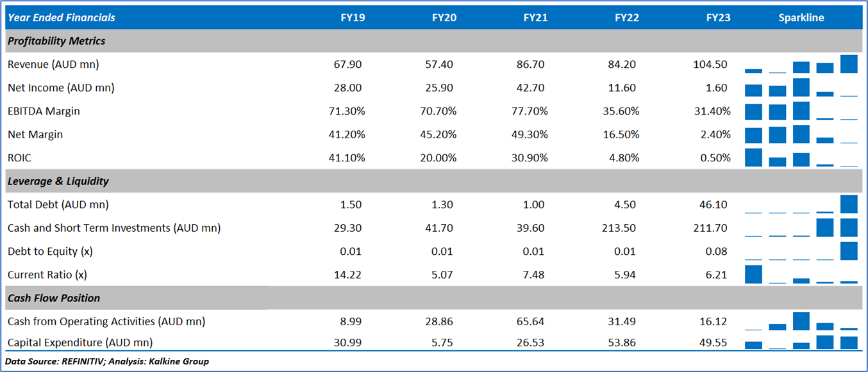Select the Current Ratio sparkline chart

point(801,274)
